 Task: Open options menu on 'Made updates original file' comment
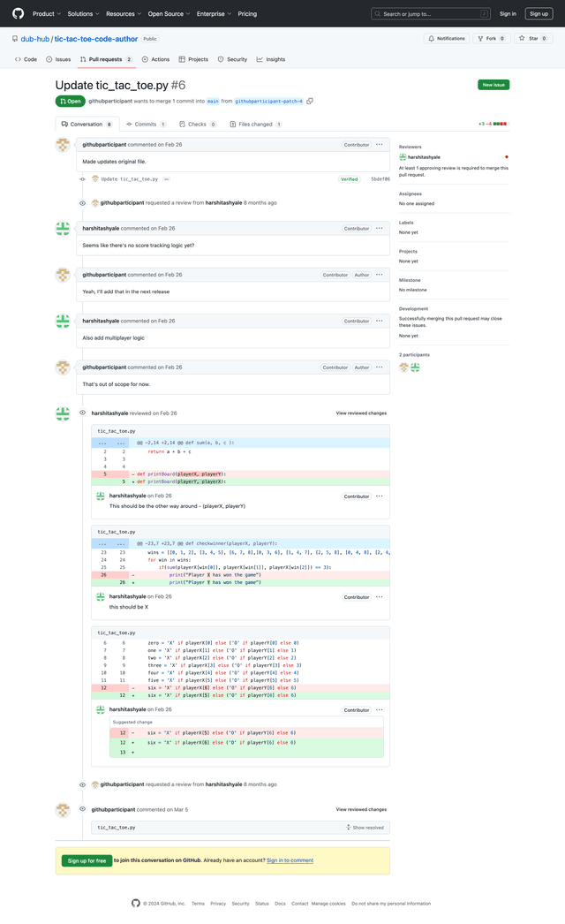click(x=380, y=144)
